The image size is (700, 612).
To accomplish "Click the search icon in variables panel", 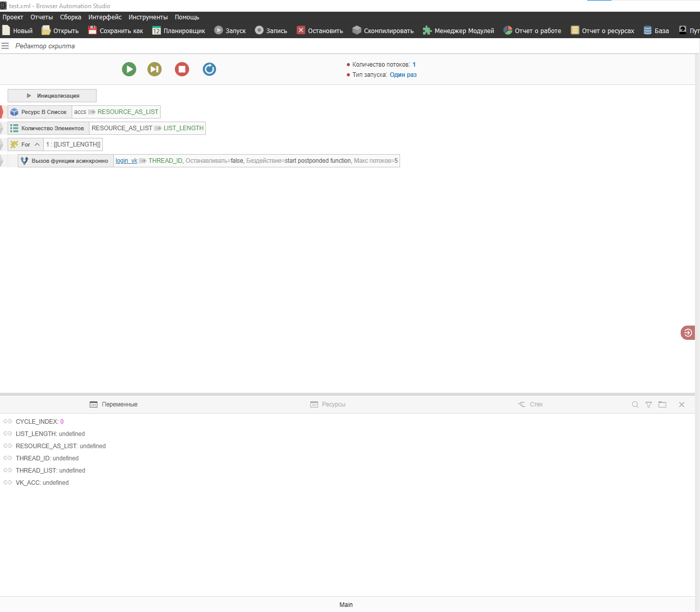I will coord(635,404).
